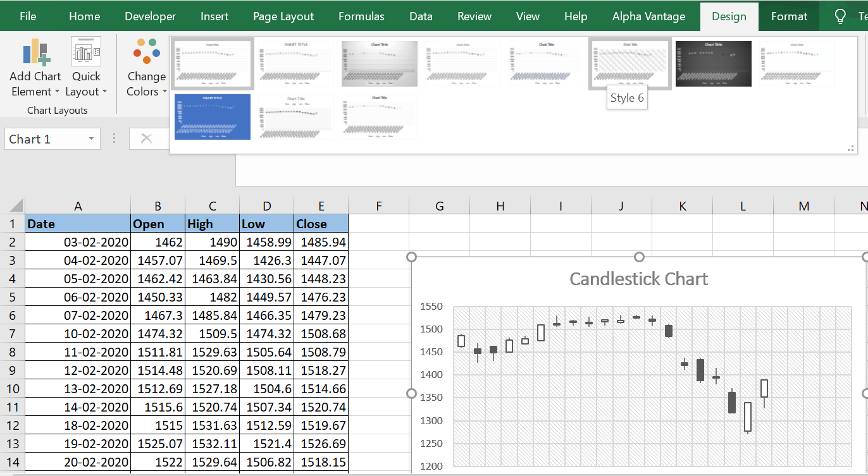
Task: Go to the Page Layout tab
Action: point(283,16)
